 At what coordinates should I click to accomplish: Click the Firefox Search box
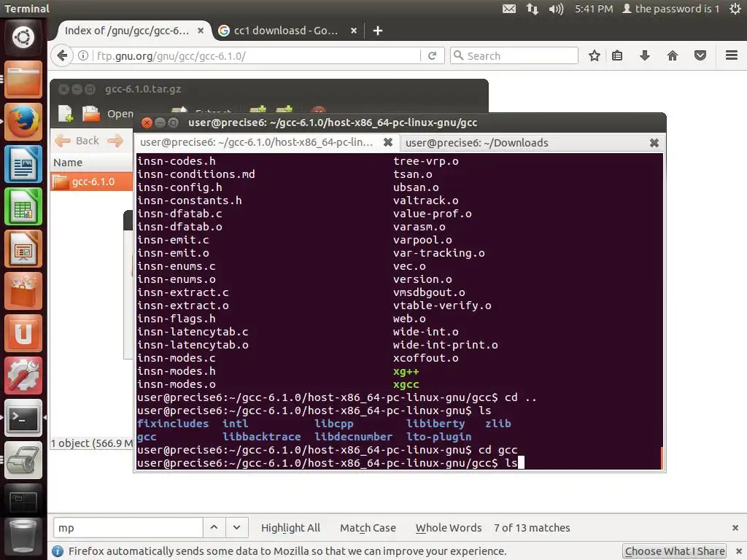(514, 55)
